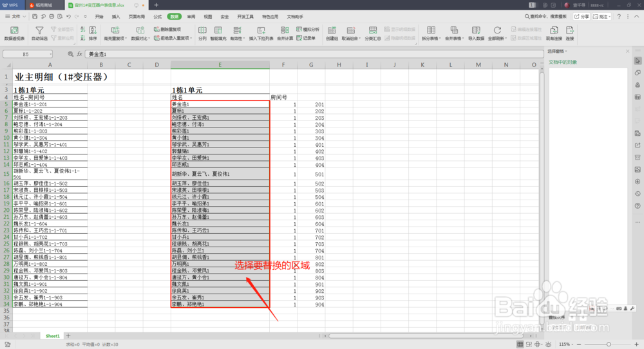Click the print icon in quick toolbar
This screenshot has height=349, width=644.
coord(52,17)
